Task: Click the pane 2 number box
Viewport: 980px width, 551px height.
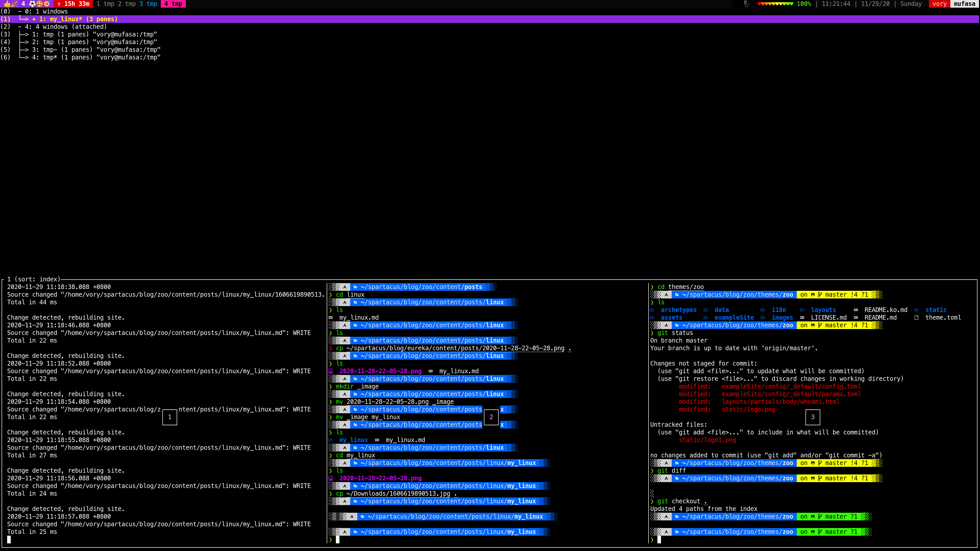Action: click(x=491, y=417)
